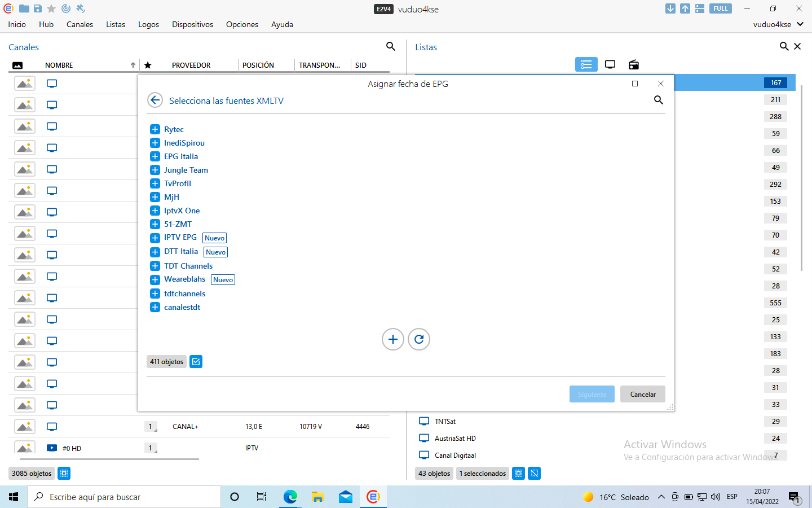Click the search icon in the XMLTV dialog

(658, 100)
